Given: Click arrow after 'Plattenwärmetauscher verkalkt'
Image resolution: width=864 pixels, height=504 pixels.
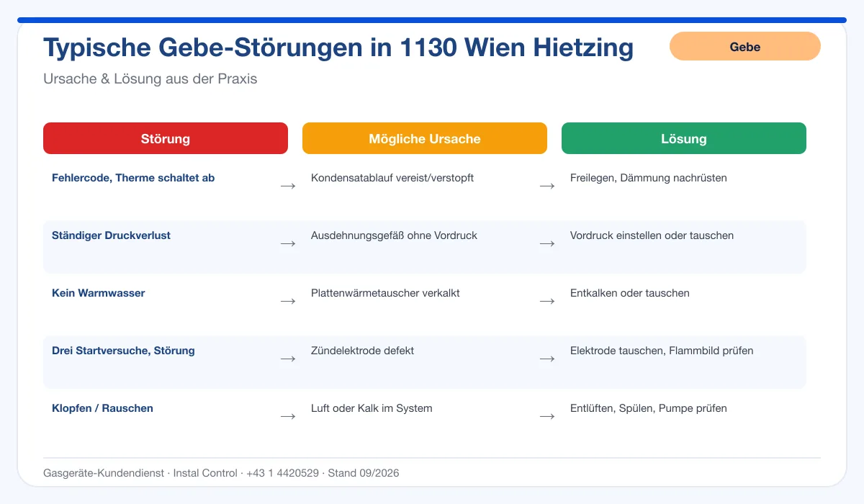Looking at the screenshot, I should click(x=547, y=301).
